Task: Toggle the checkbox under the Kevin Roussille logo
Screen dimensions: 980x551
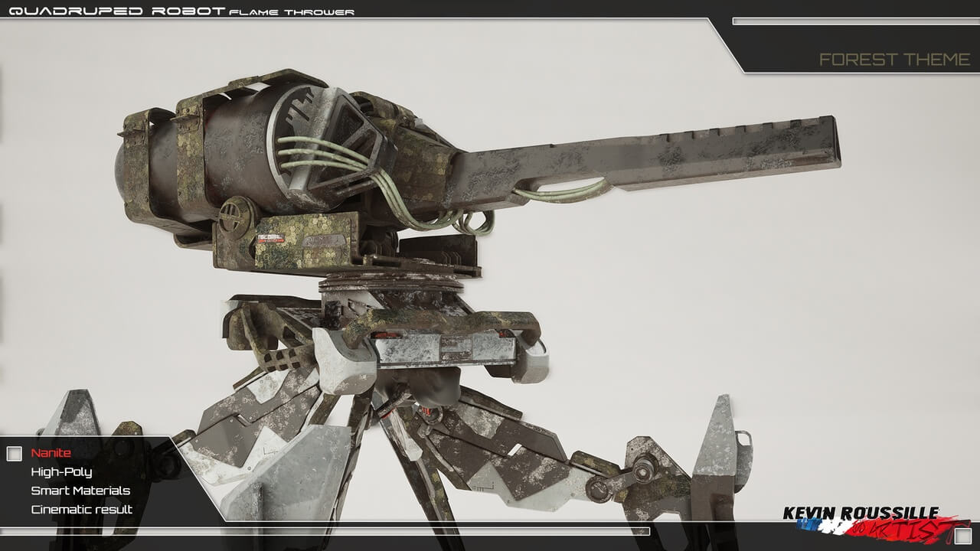Action: tap(962, 536)
